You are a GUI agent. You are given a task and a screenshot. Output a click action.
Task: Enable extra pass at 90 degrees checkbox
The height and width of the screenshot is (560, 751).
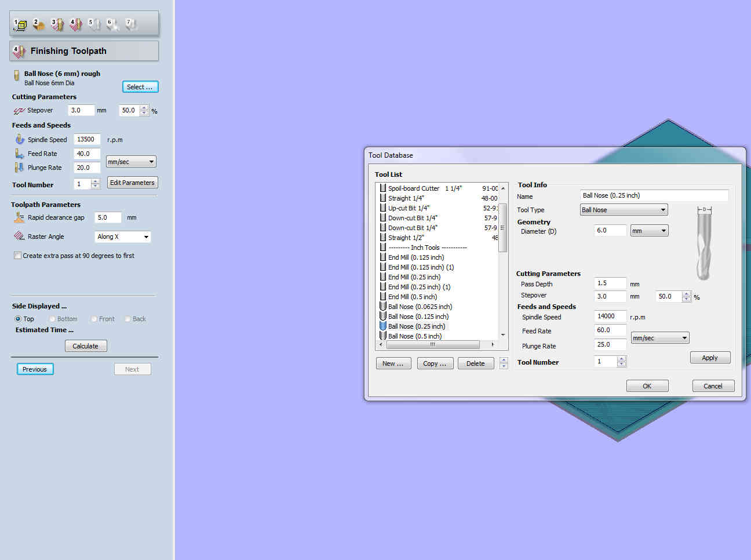coord(18,255)
